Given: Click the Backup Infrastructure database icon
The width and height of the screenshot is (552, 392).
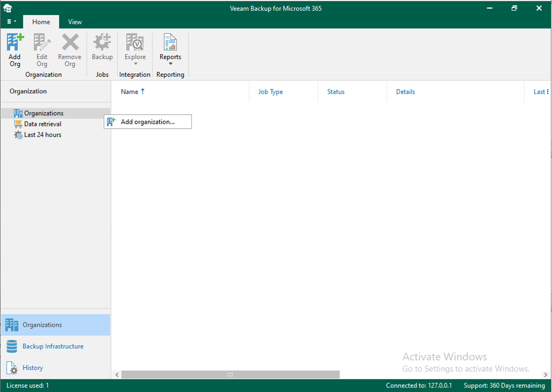Looking at the screenshot, I should coord(12,346).
